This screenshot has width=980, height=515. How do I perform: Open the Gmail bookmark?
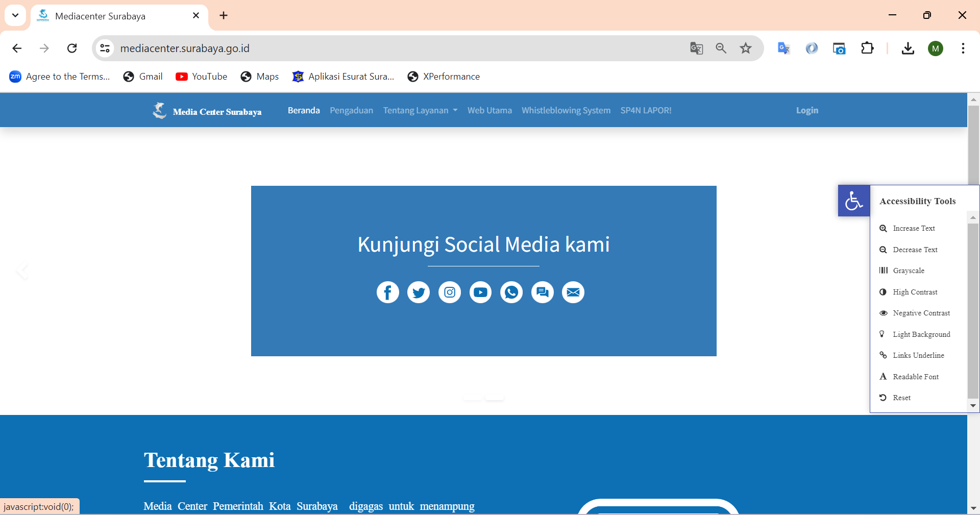tap(143, 77)
